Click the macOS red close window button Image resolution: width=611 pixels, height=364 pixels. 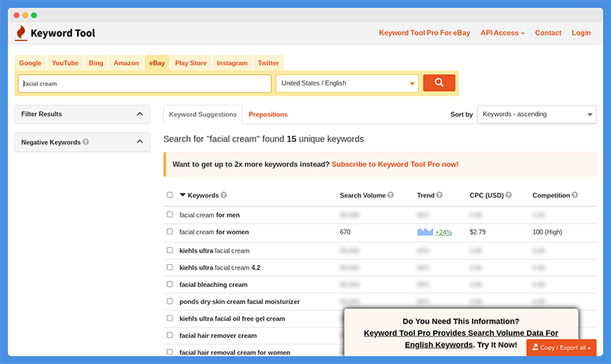[16, 15]
